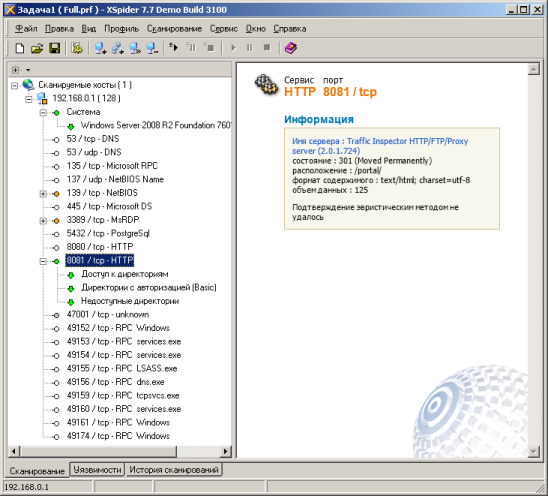Click the globe icon beside Сканируемые хосты
The image size is (548, 496).
pyautogui.click(x=28, y=85)
